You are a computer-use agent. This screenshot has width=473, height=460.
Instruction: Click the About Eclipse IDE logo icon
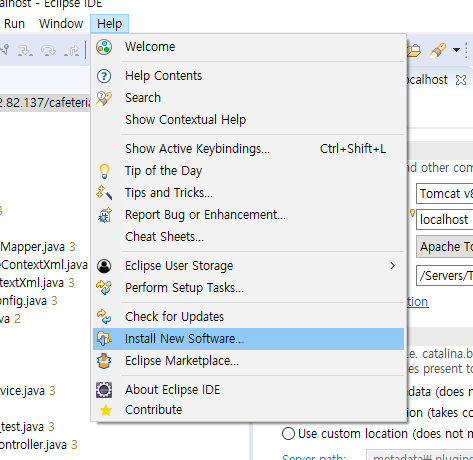(104, 390)
